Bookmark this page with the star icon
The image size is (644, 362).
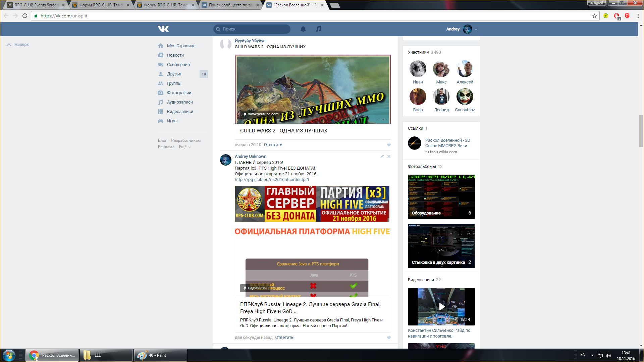[594, 16]
